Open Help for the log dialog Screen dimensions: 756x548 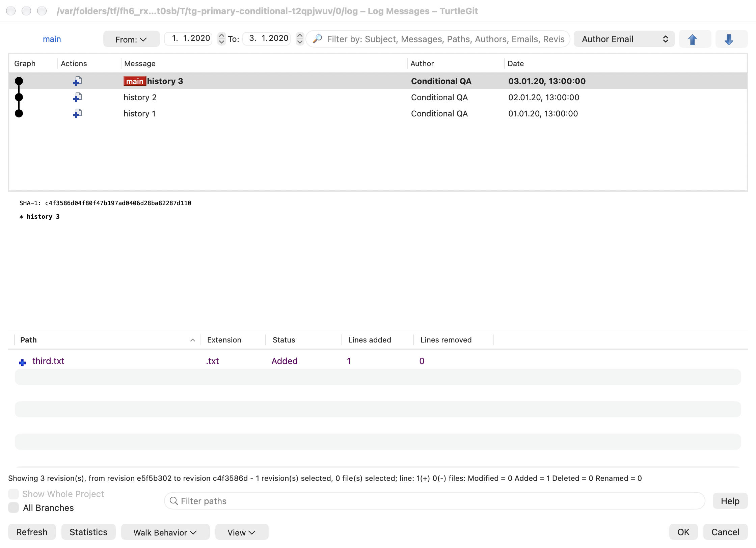[x=730, y=501]
